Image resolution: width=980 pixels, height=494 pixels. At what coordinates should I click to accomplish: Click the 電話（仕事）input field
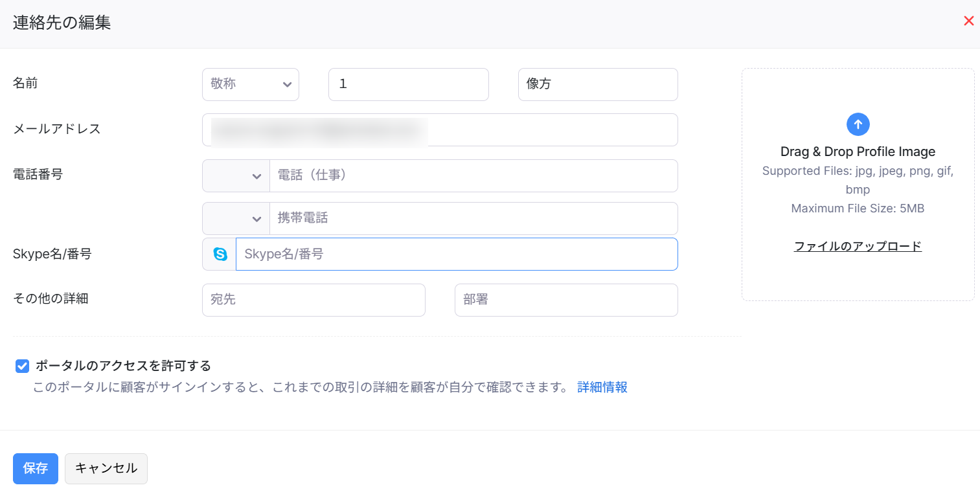473,176
